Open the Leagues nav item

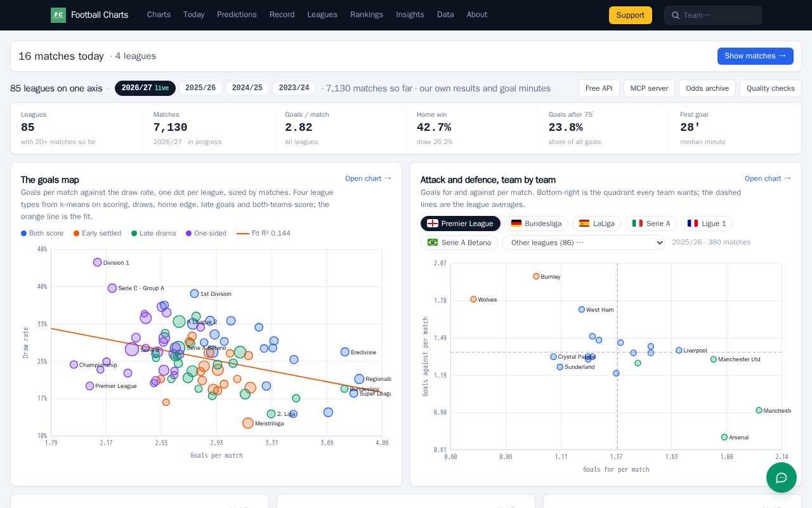click(x=322, y=15)
